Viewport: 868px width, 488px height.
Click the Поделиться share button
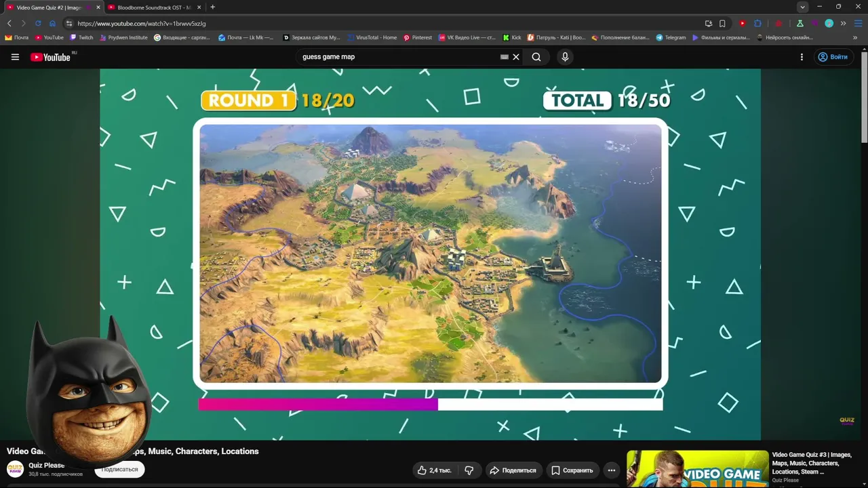pyautogui.click(x=513, y=470)
